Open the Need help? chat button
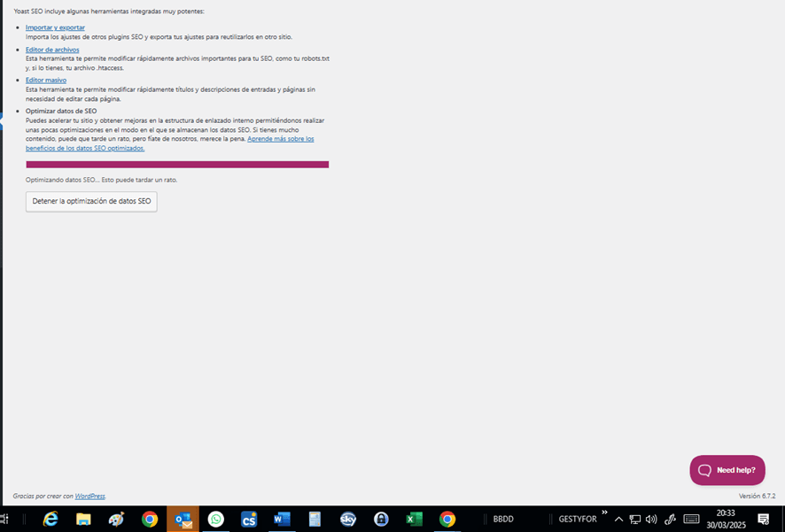The width and height of the screenshot is (785, 532). click(x=727, y=470)
